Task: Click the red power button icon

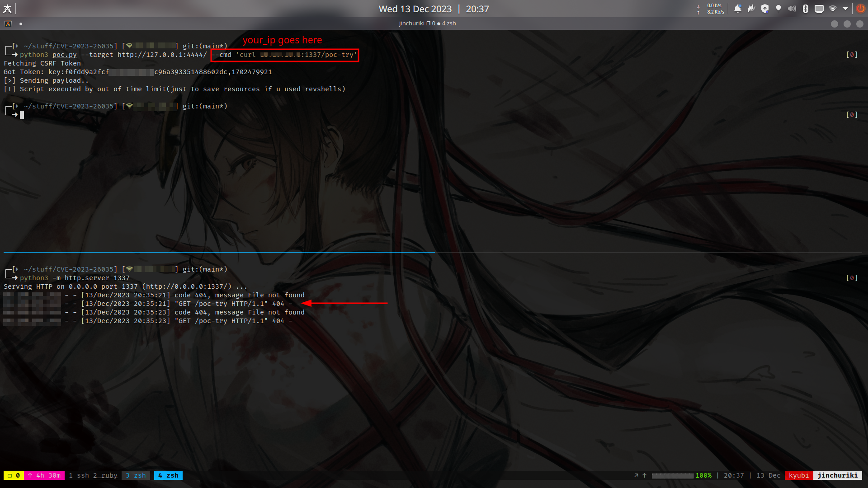Action: pos(860,9)
